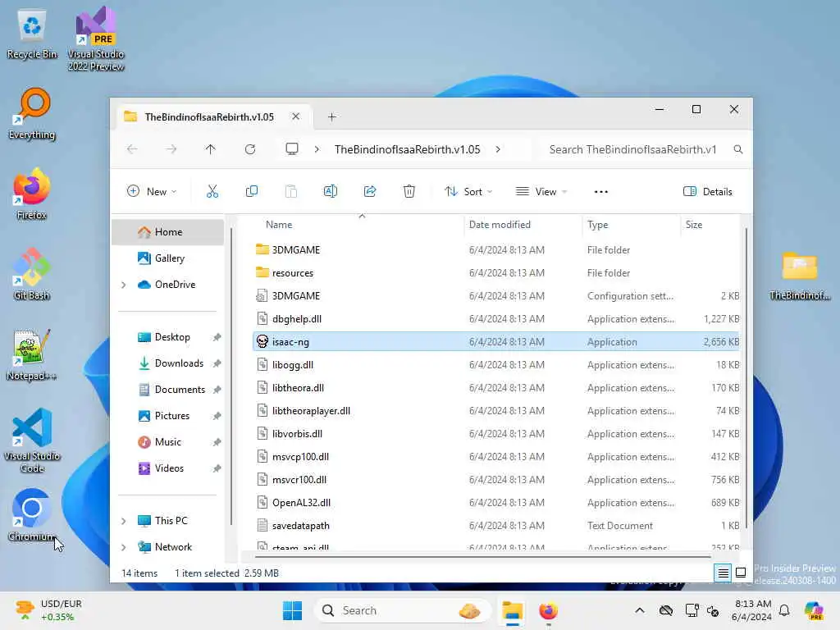The width and height of the screenshot is (840, 630).
Task: Click Windows Start button
Action: [293, 610]
